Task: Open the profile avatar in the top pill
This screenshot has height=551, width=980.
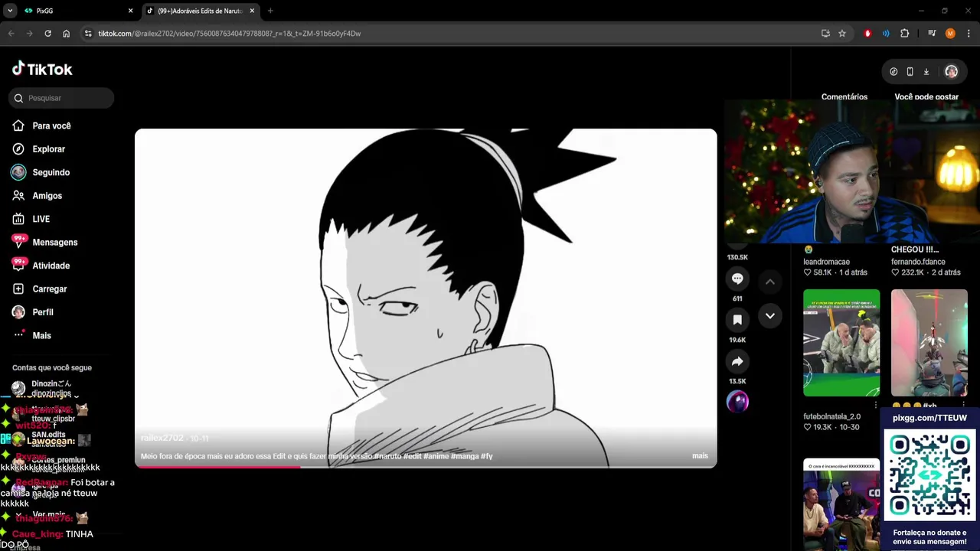Action: (x=951, y=71)
